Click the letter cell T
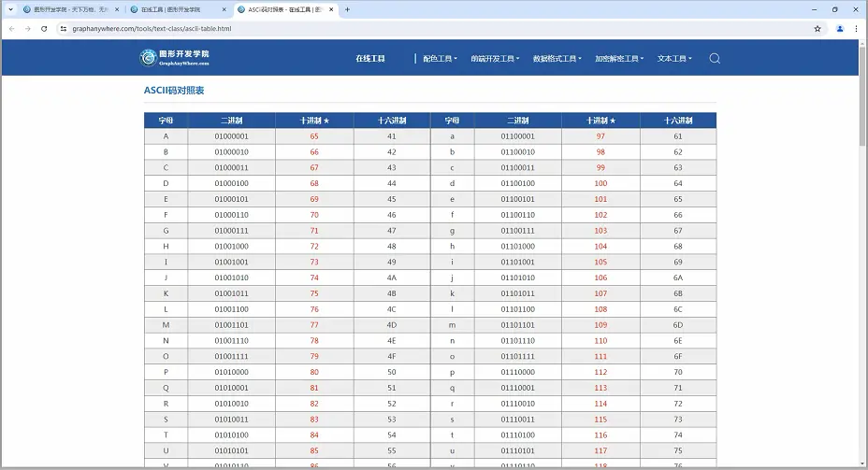The height and width of the screenshot is (470, 868). 166,434
